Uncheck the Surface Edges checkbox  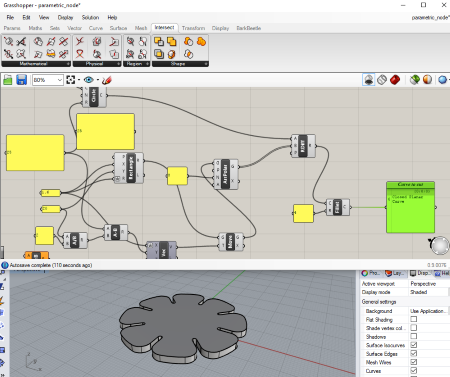tap(414, 353)
